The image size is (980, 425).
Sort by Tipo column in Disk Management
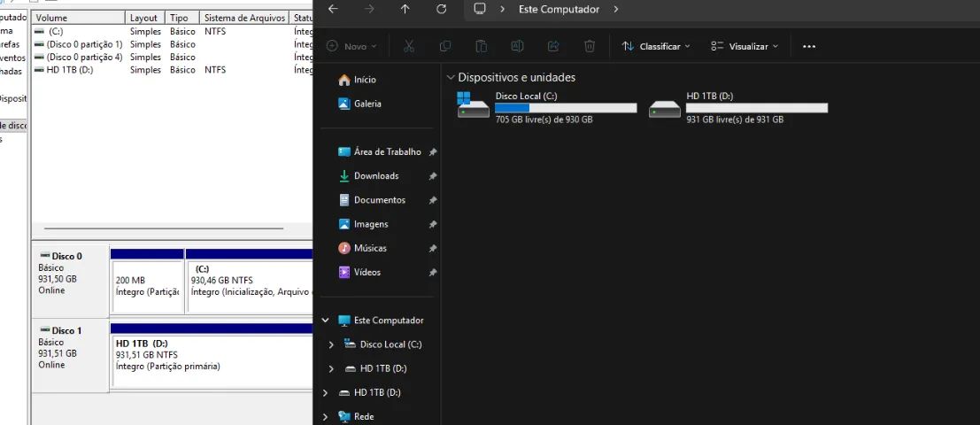tap(182, 18)
